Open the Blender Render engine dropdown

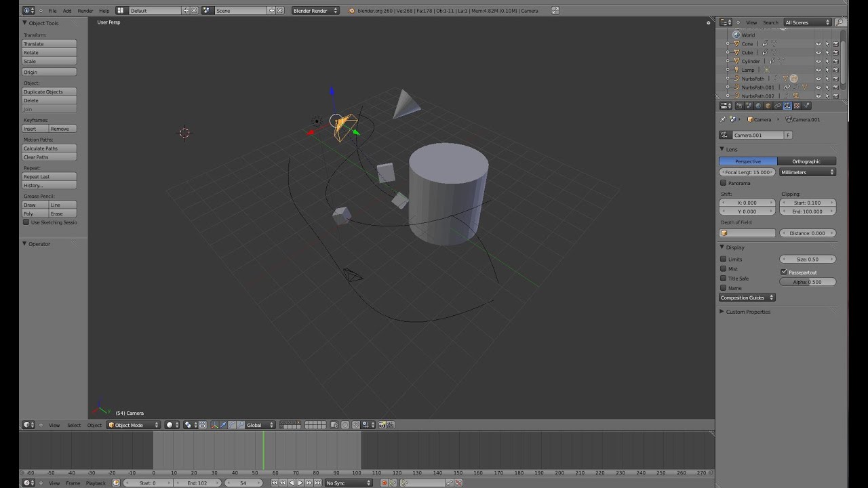click(315, 11)
